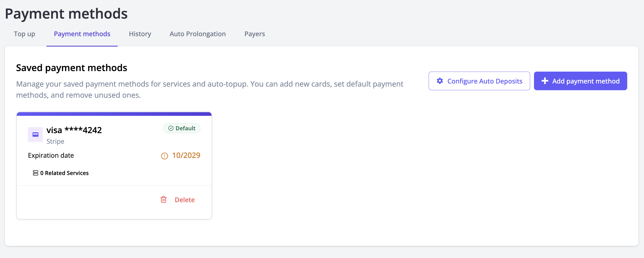Click the Delete link on the visa card
Image resolution: width=644 pixels, height=258 pixels.
185,200
